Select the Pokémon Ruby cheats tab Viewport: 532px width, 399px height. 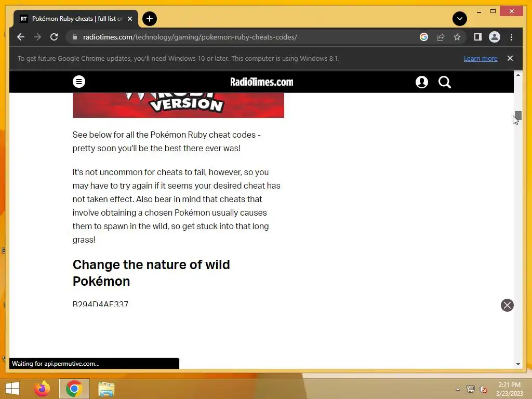point(76,19)
